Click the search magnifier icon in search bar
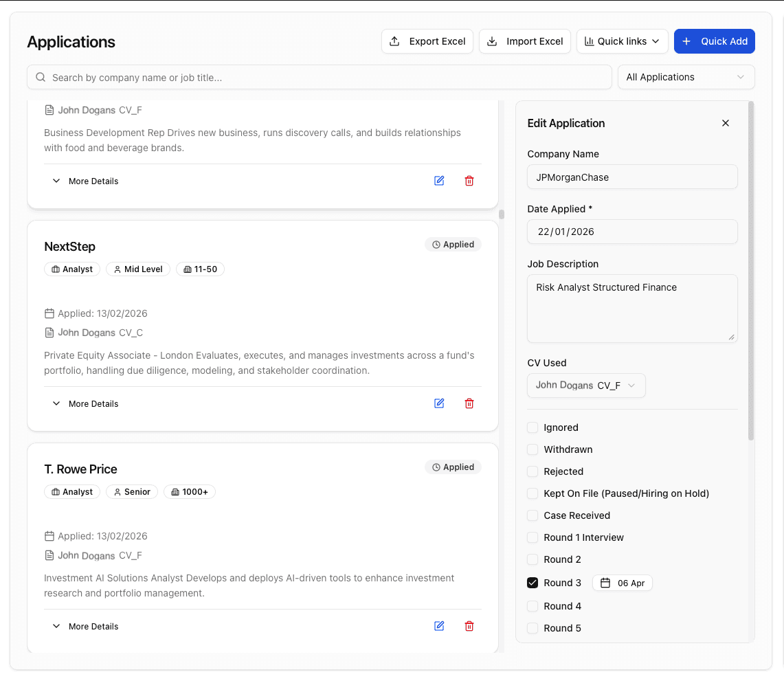The image size is (784, 681). (x=41, y=77)
